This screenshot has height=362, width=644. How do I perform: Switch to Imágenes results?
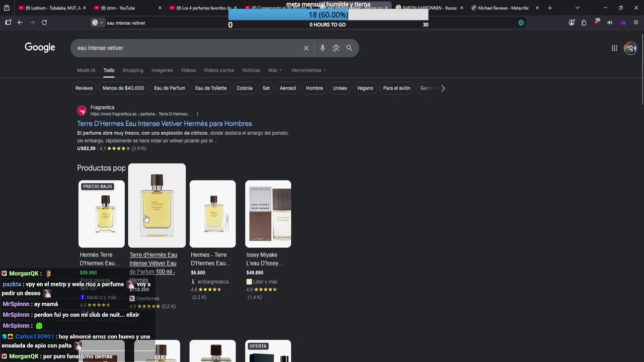coord(162,70)
